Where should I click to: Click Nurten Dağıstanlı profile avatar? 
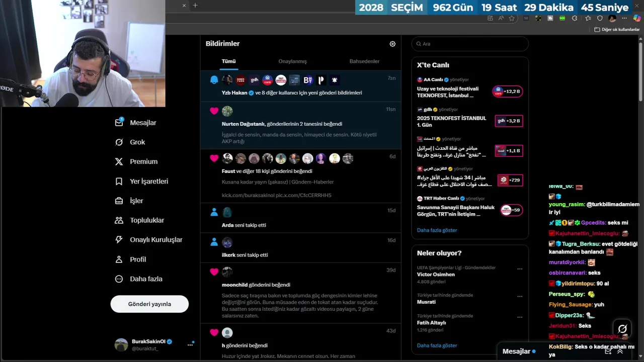(x=227, y=111)
